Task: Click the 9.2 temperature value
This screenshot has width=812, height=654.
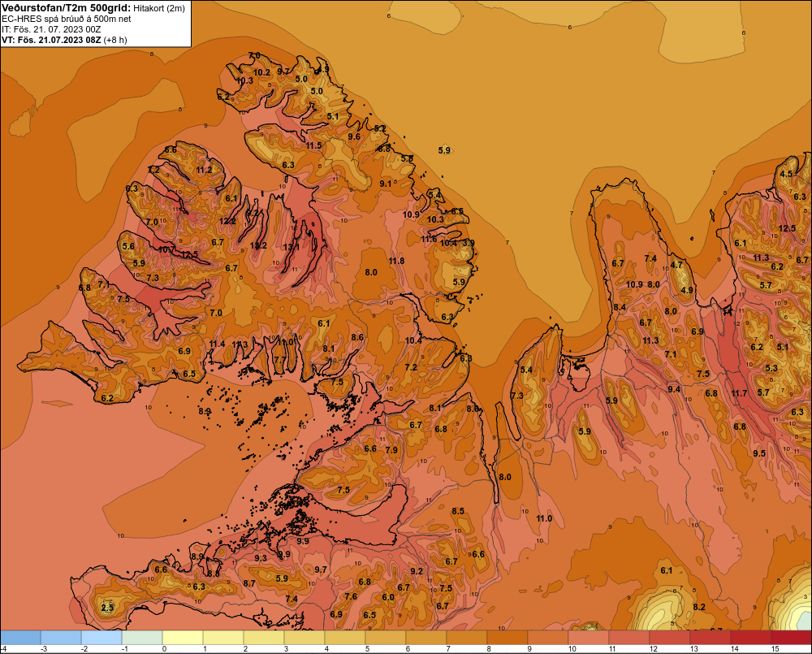Action: pyautogui.click(x=417, y=571)
